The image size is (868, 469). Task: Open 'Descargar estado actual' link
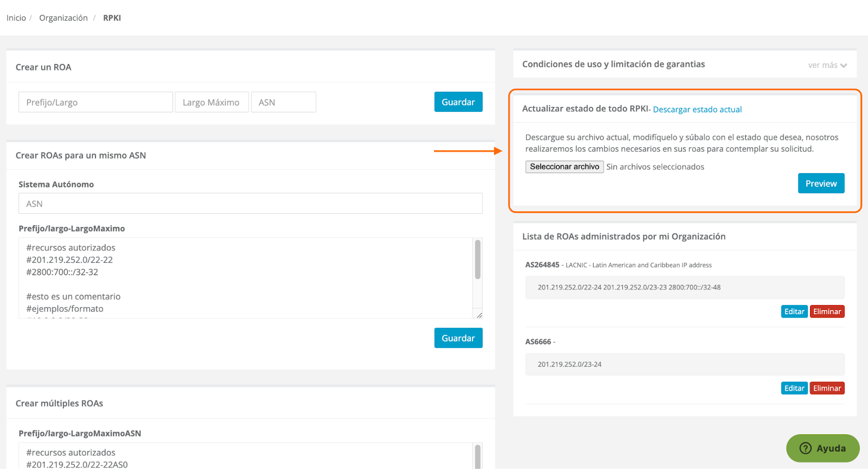coord(697,110)
